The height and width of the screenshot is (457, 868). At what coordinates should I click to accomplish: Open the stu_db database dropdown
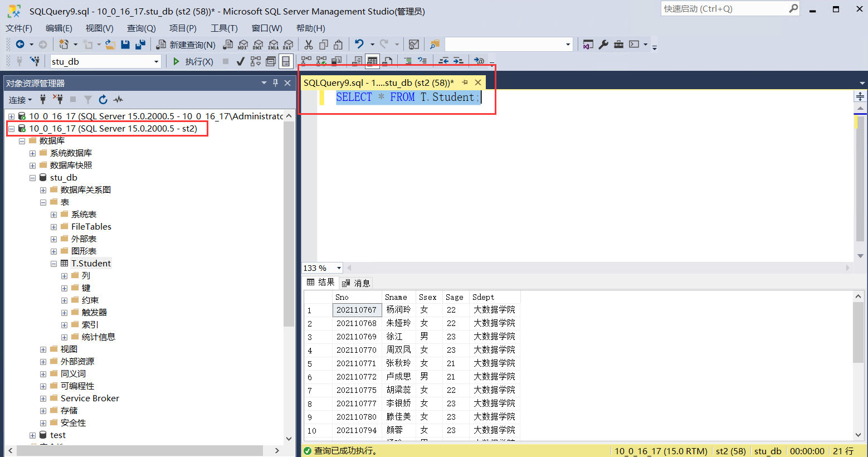[x=157, y=61]
